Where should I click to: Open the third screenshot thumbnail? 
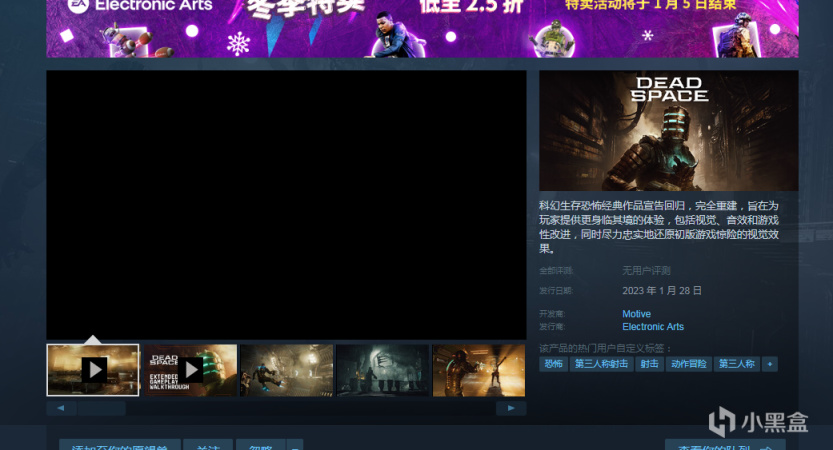(x=286, y=370)
